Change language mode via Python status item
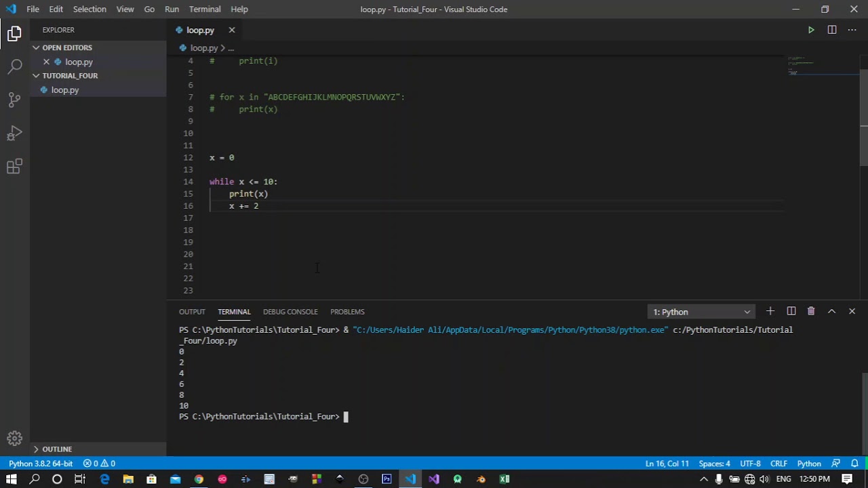 click(809, 464)
